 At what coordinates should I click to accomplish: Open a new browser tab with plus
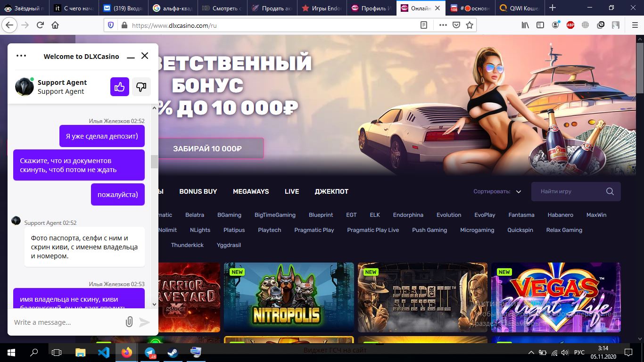tap(553, 8)
